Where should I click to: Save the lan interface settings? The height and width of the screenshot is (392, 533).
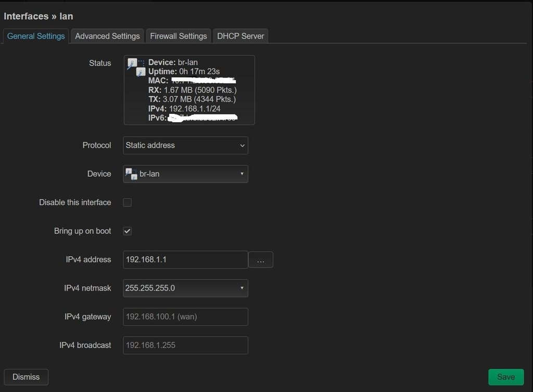click(x=505, y=377)
